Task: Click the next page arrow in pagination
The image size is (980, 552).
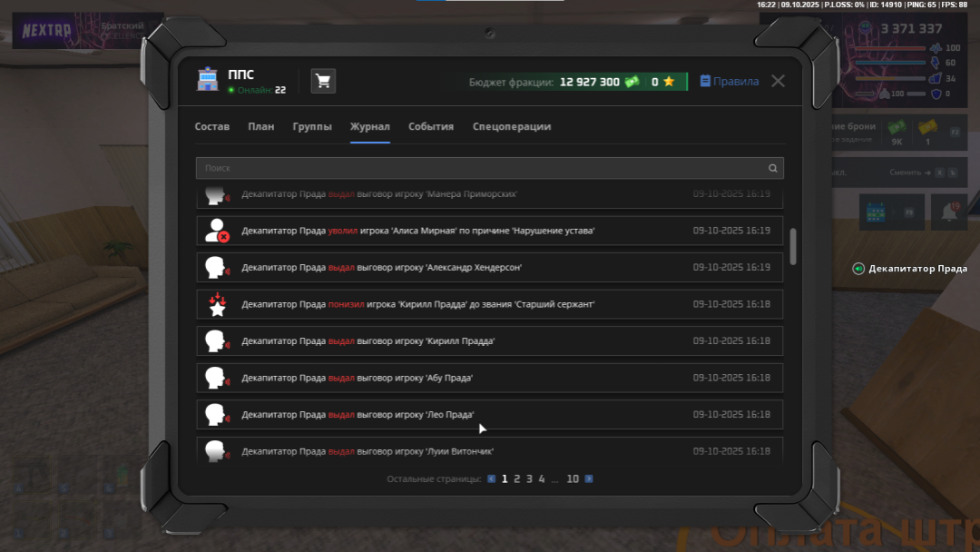Action: tap(589, 478)
